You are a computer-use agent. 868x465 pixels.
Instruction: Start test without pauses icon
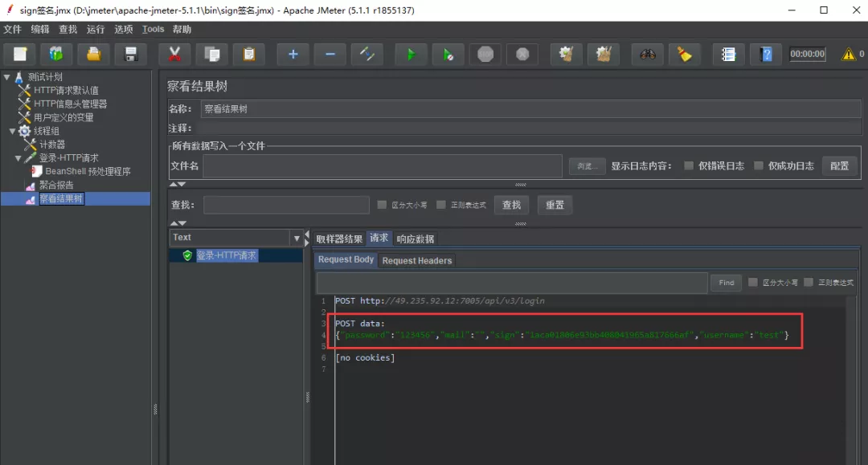click(448, 54)
